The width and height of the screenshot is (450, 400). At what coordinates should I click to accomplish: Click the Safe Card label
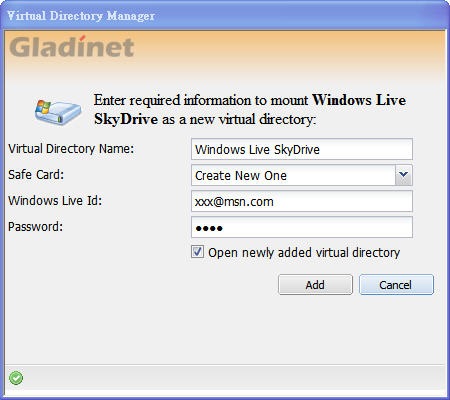(36, 174)
